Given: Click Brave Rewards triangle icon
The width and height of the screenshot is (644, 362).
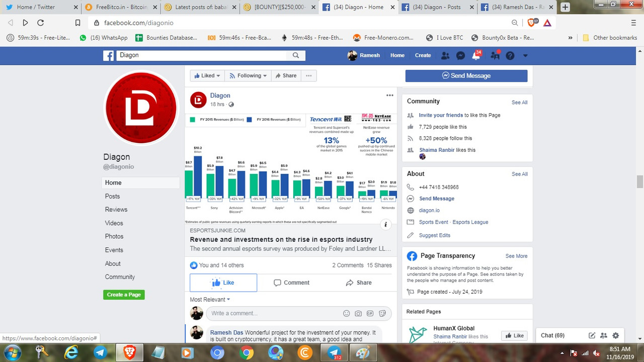Looking at the screenshot, I should pos(547,23).
